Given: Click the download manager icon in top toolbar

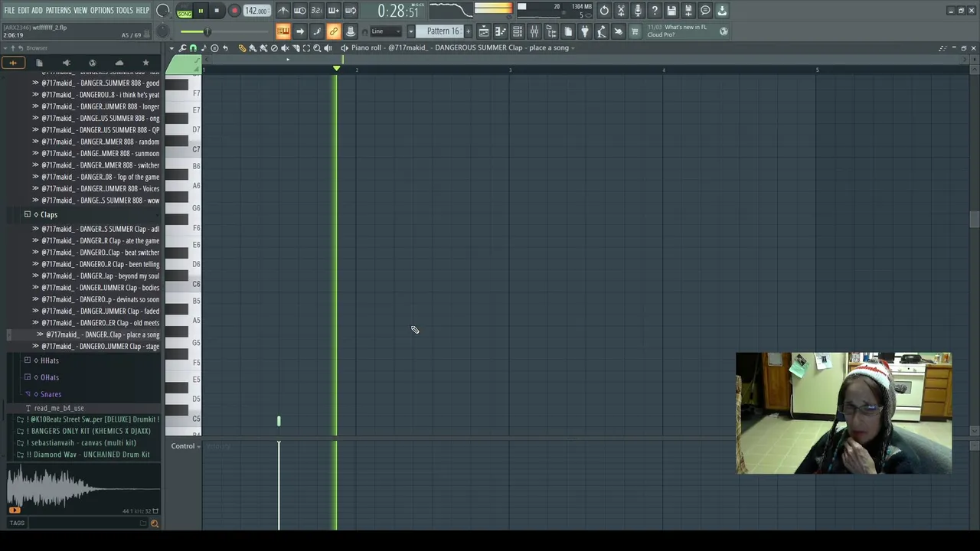Looking at the screenshot, I should tap(722, 11).
